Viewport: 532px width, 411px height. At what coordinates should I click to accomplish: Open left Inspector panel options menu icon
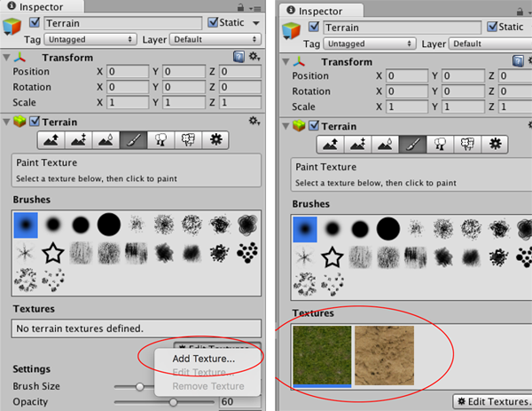pyautogui.click(x=255, y=8)
